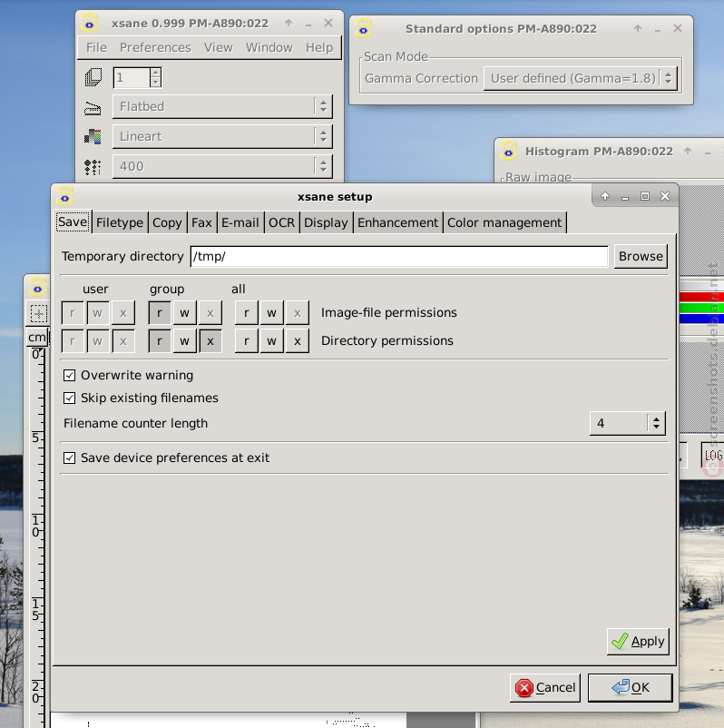The image size is (724, 728).
Task: Click the multipage scan count icon in xsane
Action: (x=93, y=77)
